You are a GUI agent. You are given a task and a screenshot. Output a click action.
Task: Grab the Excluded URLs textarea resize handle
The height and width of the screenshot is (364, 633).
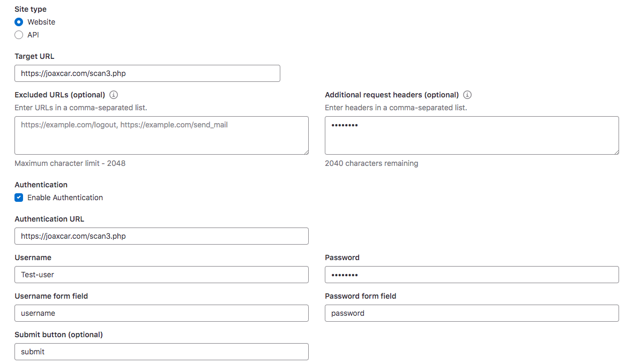[306, 151]
